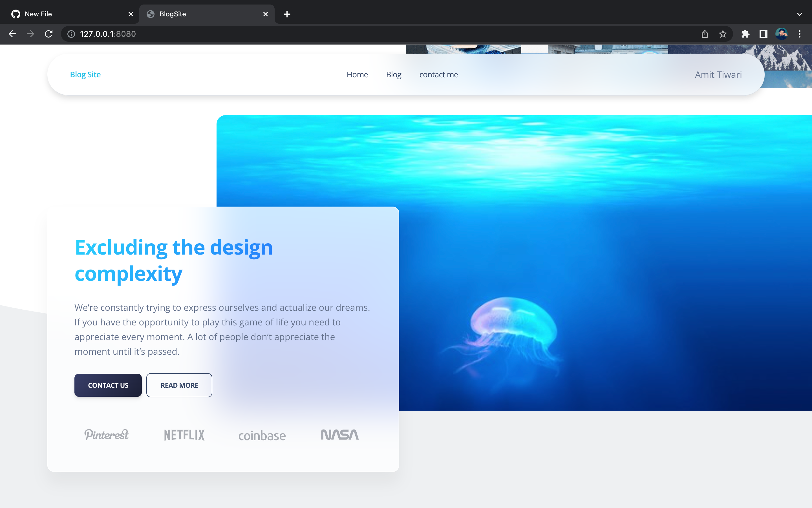This screenshot has height=508, width=812.
Task: Click the browser back arrow
Action: click(12, 34)
